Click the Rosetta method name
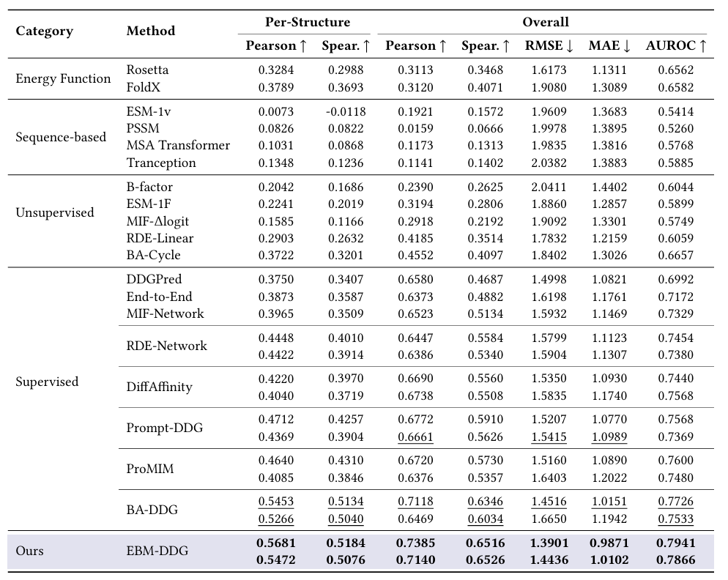Screen dimensions: 728x580 pos(147,70)
